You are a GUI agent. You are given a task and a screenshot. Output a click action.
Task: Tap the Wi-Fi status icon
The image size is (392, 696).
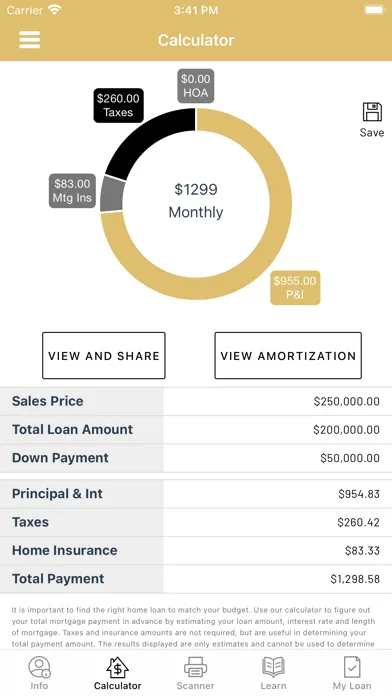click(x=55, y=10)
